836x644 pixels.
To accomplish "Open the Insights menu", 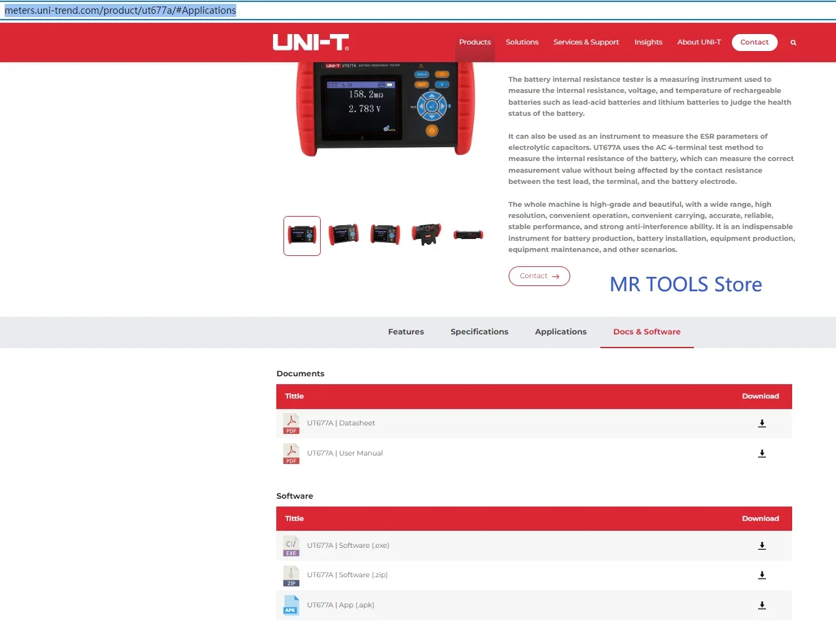I will click(648, 42).
